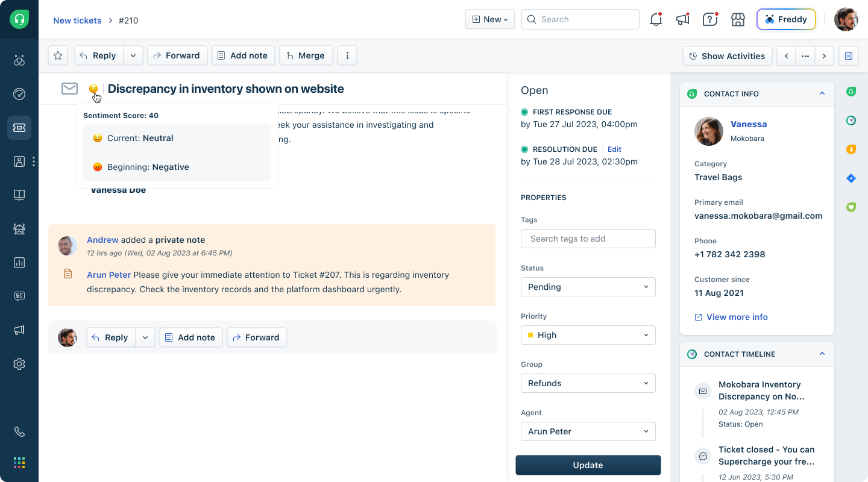Click the Update button to save ticket properties

588,465
